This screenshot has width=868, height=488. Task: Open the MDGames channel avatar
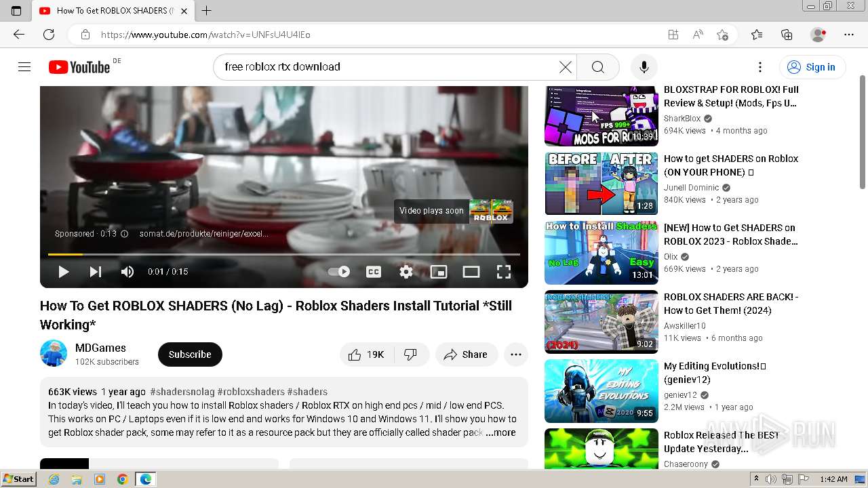pos(54,354)
